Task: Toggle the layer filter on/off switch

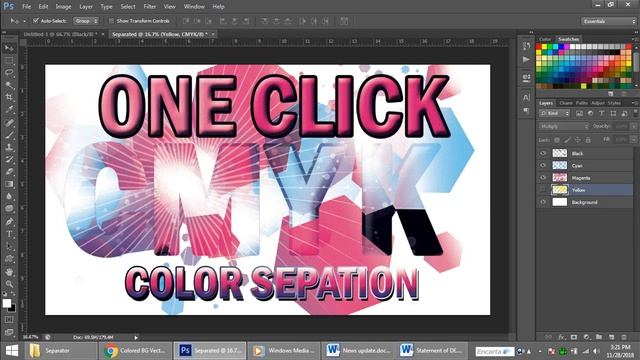Action: [x=635, y=113]
